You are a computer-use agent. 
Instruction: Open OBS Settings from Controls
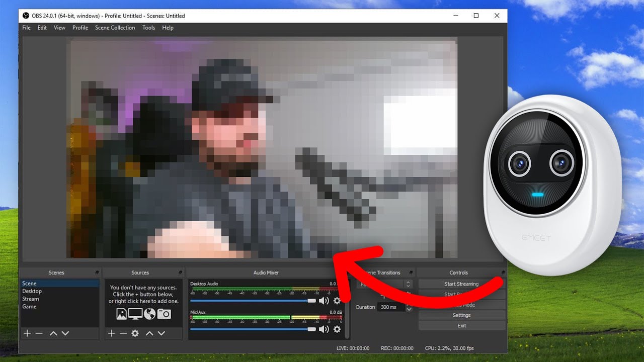pos(461,315)
